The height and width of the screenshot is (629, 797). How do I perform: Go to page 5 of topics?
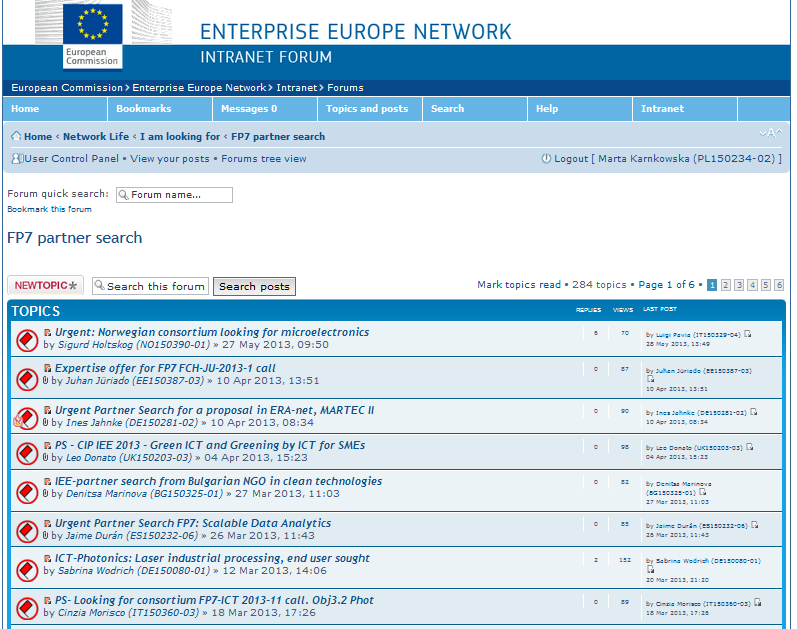[x=765, y=285]
